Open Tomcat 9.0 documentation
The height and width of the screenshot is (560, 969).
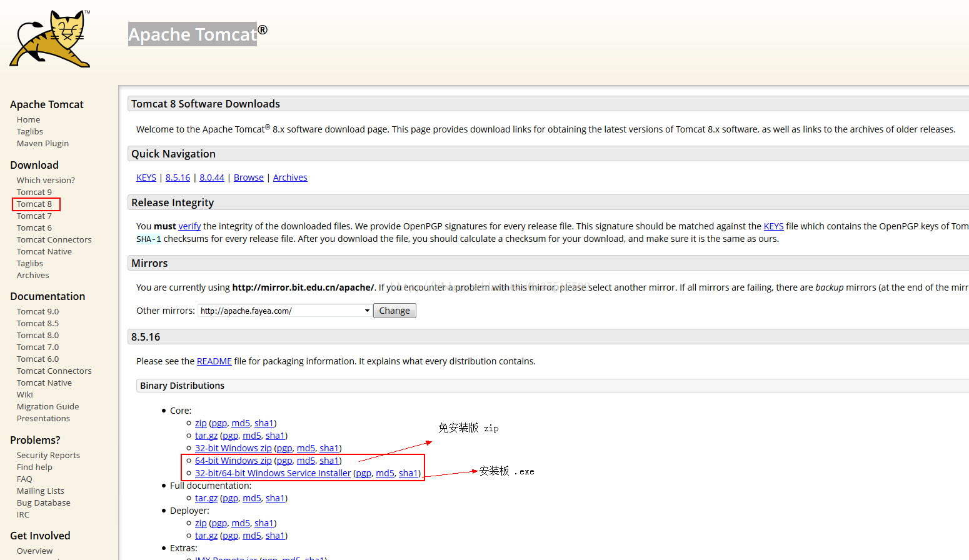[x=38, y=311]
